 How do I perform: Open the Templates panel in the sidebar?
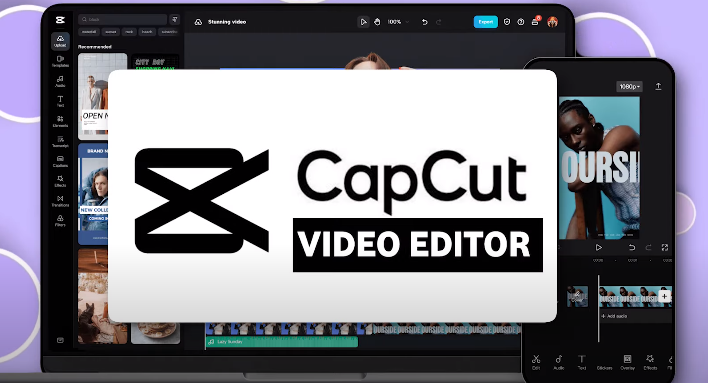pos(60,61)
